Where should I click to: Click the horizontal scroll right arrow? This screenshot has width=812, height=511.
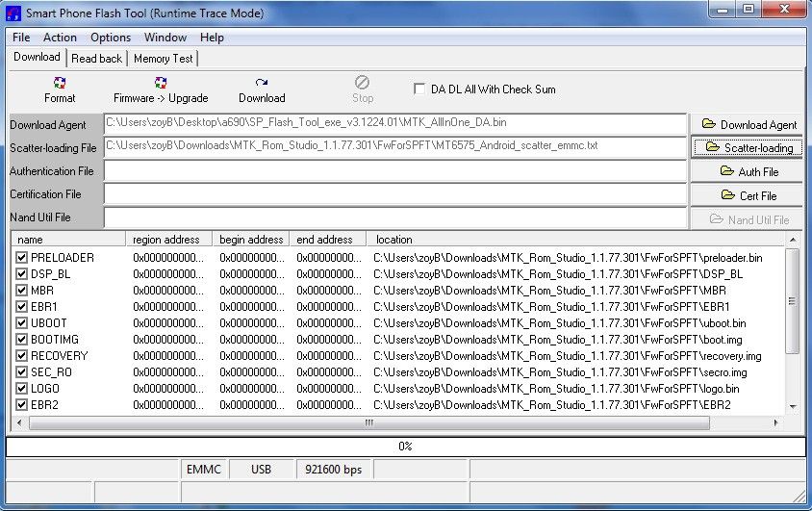point(775,423)
